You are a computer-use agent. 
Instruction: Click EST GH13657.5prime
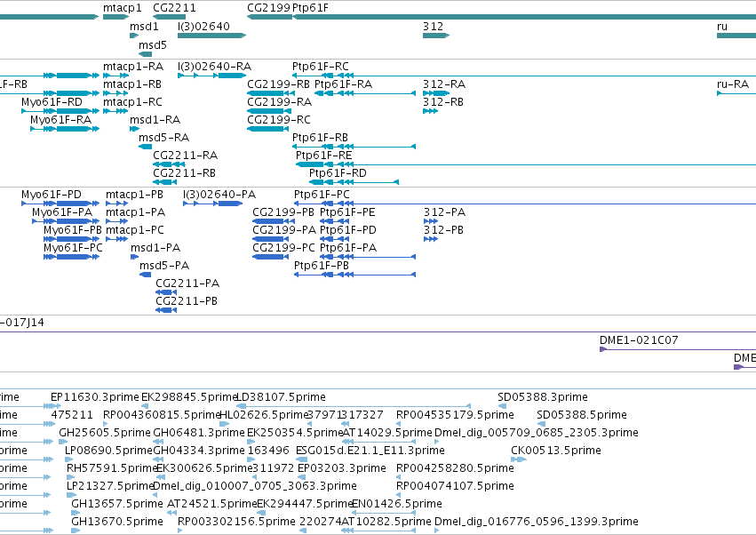(117, 504)
